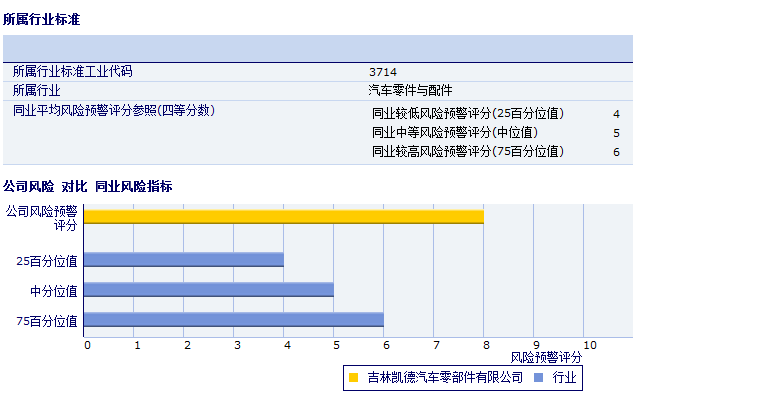Select the yellow 公司风险预警评分 bar
The height and width of the screenshot is (401, 779).
click(283, 217)
